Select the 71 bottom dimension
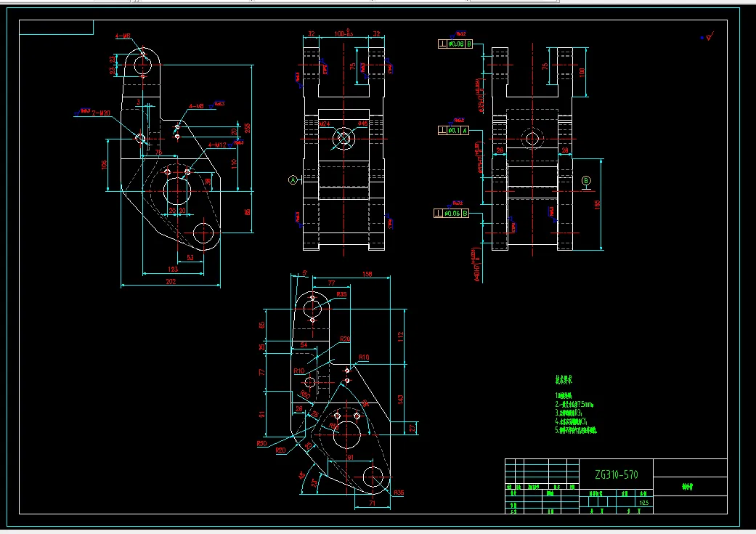 373,503
